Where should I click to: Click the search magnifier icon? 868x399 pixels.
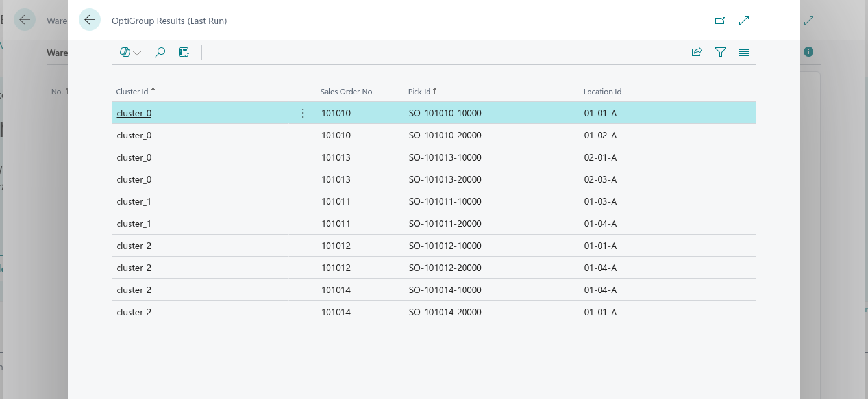click(160, 53)
